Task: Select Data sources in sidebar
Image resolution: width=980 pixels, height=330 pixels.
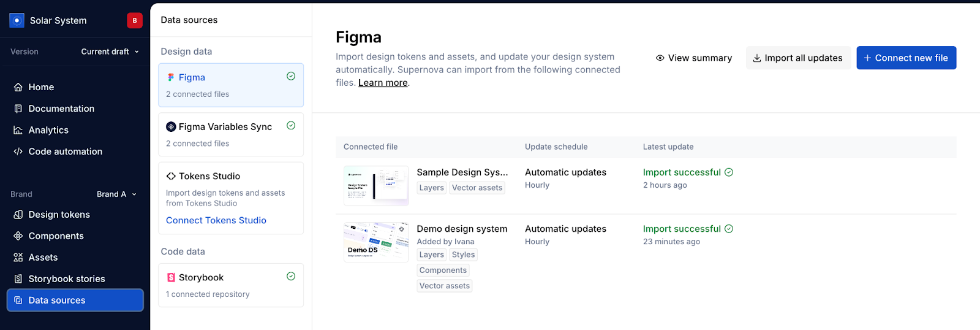Action: 75,301
